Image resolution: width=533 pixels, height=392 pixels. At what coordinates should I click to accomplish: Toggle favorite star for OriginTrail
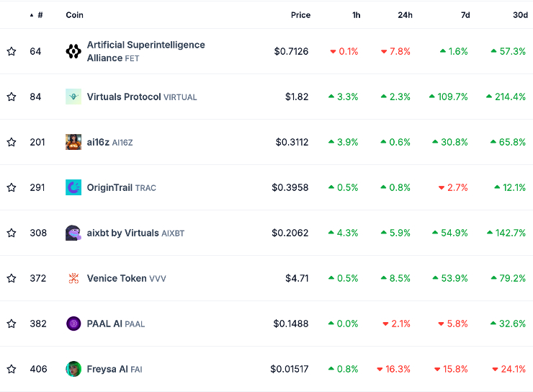(x=12, y=187)
